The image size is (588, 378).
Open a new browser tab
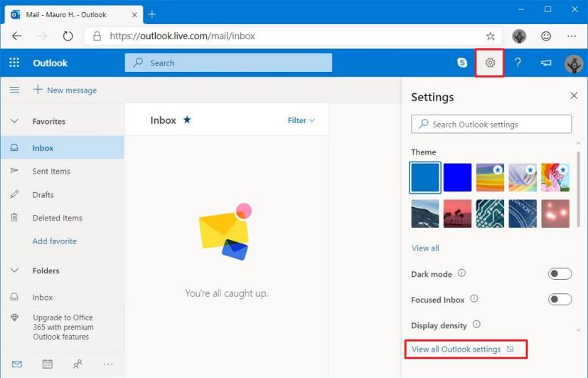(152, 14)
